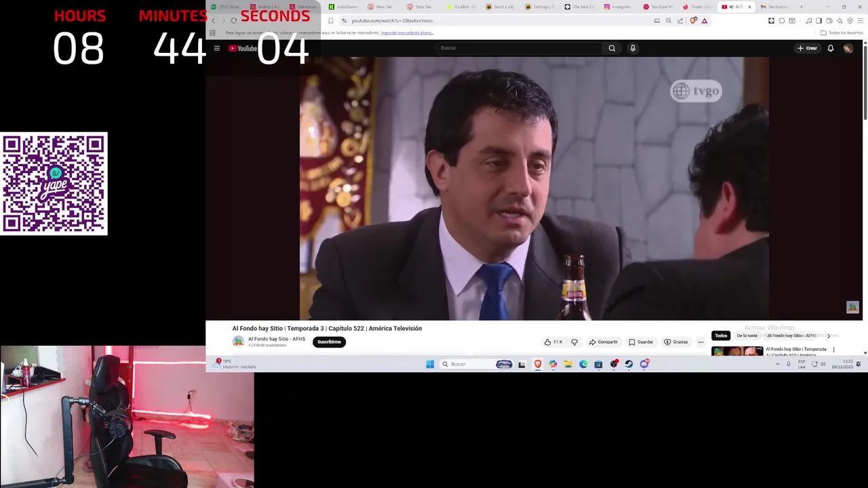Open the browser main menu hamburger
This screenshot has height=488, width=868.
click(x=860, y=21)
